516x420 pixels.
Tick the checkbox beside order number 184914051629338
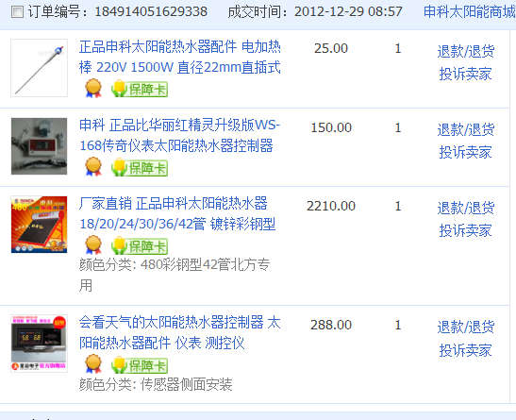tap(17, 12)
